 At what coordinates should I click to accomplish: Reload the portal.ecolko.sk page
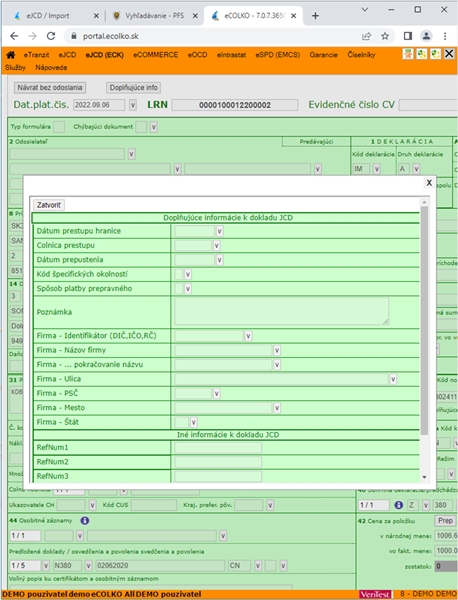click(x=51, y=36)
